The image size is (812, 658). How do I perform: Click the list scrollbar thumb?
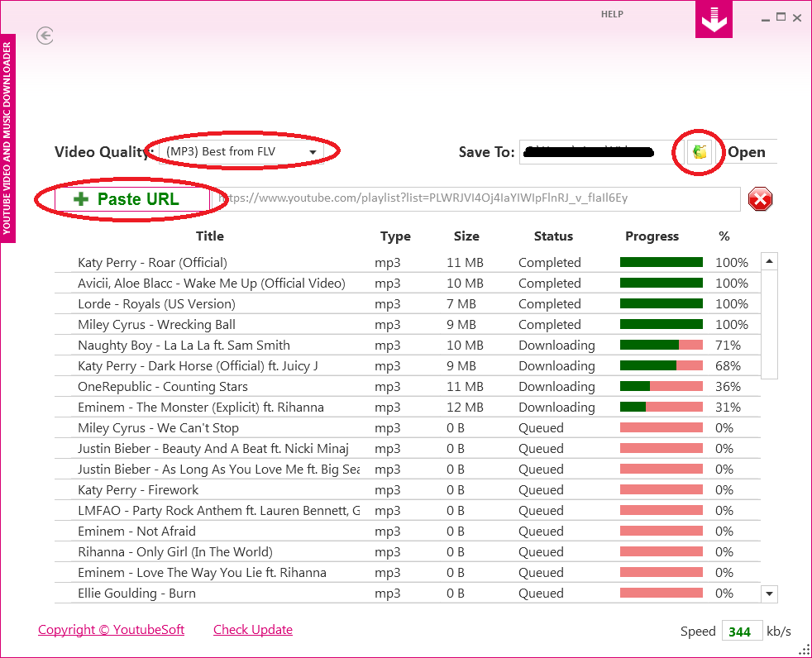pyautogui.click(x=769, y=325)
